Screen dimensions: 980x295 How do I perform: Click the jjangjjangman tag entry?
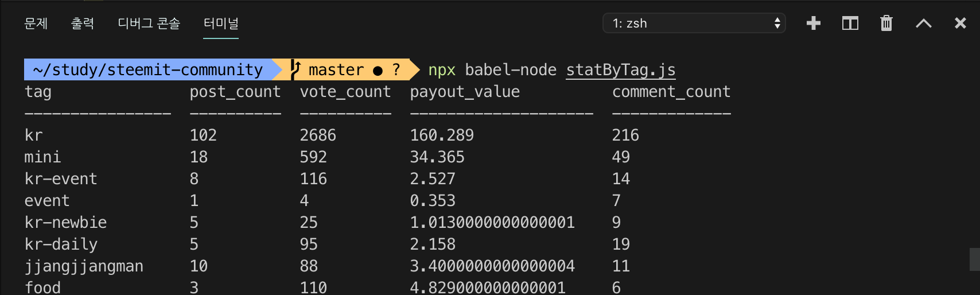(84, 266)
